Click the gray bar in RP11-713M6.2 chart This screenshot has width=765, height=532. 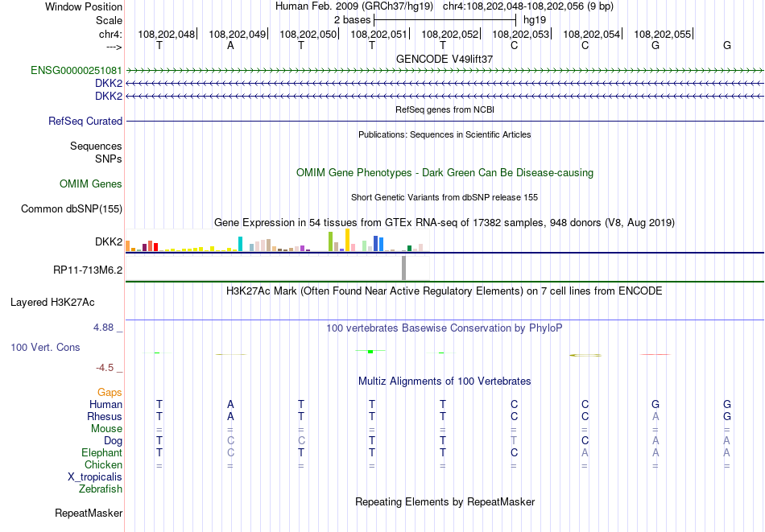(403, 268)
